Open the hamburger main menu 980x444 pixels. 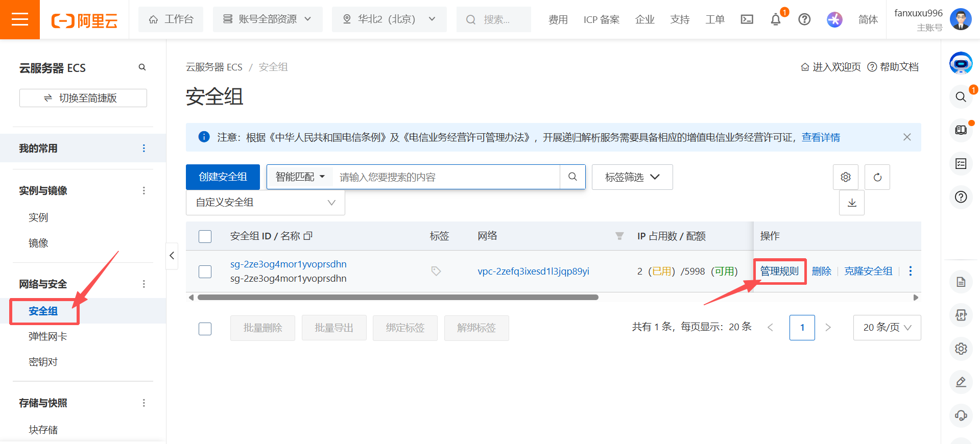tap(20, 19)
